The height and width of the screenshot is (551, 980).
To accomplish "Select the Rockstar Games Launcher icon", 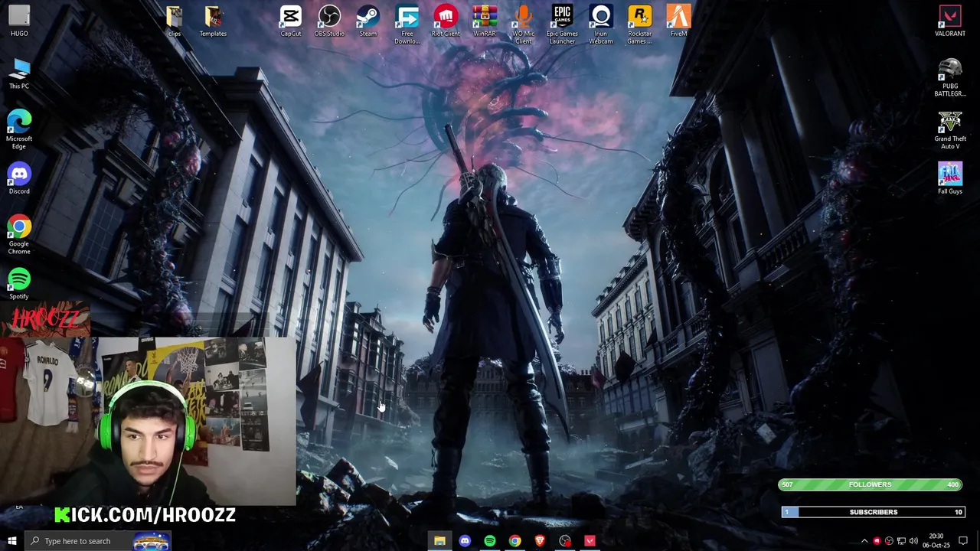I will (640, 24).
